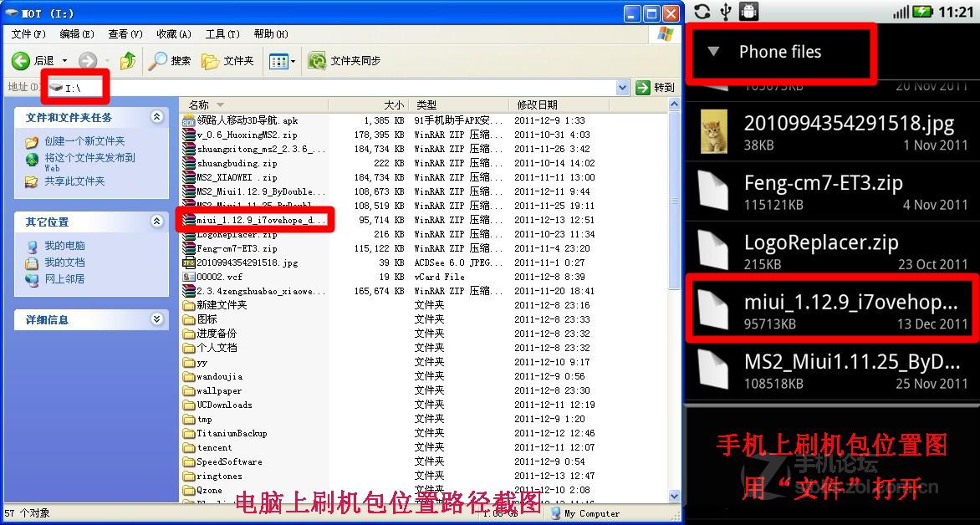Select the tencent folder icon
Viewport: 980px width, 525px height.
click(189, 447)
